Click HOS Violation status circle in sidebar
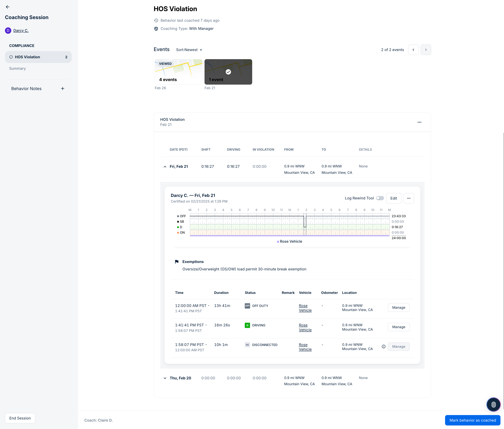Viewport: 504px width, 429px height. click(11, 57)
